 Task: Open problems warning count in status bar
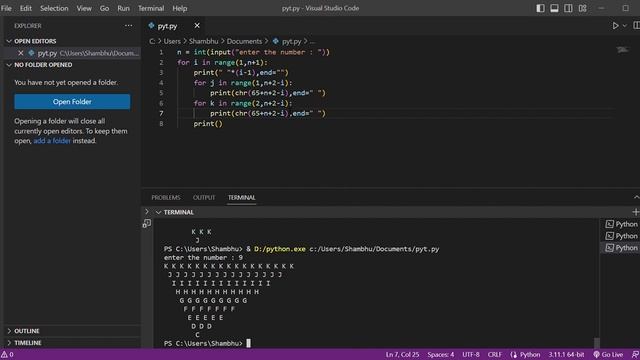pyautogui.click(x=7, y=354)
